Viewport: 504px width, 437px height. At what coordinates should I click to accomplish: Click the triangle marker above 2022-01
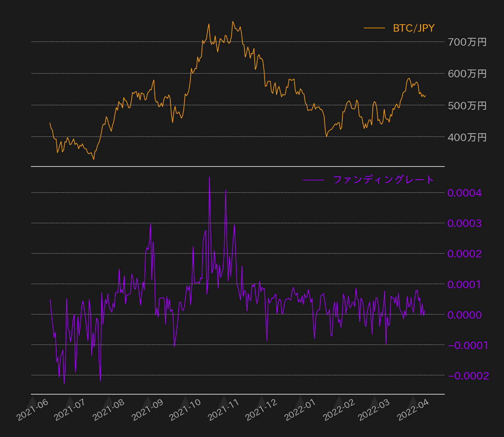point(300,403)
